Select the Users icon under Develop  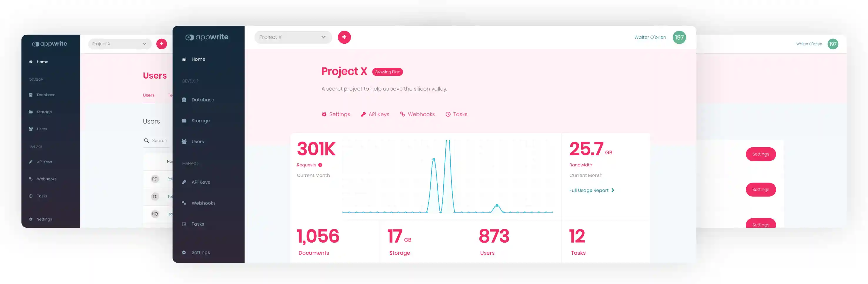[184, 141]
